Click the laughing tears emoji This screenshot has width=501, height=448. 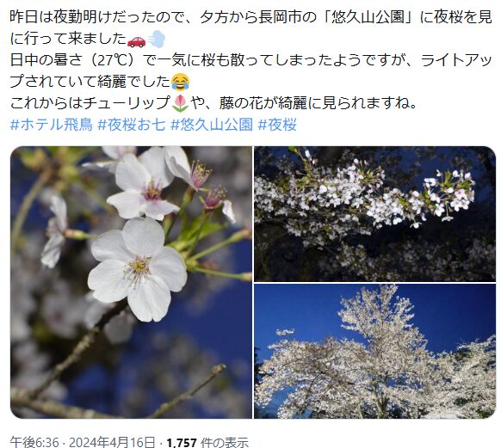point(181,82)
